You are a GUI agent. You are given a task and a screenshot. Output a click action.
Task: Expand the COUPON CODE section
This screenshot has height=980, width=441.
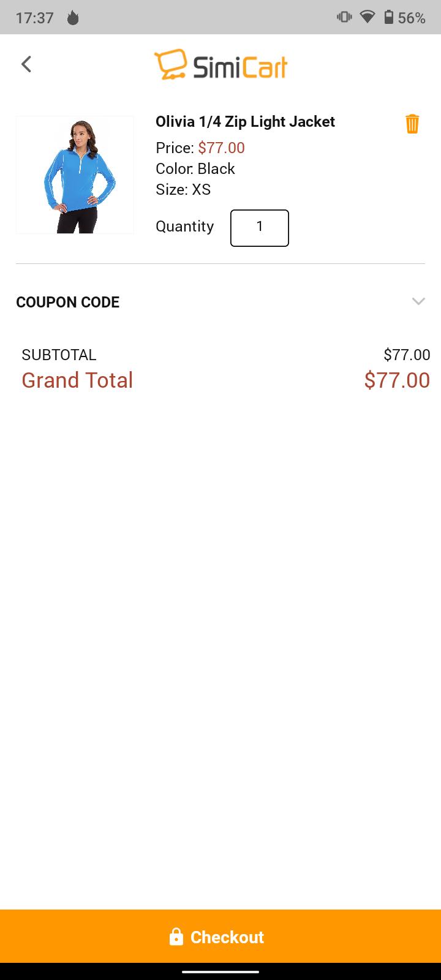(67, 302)
